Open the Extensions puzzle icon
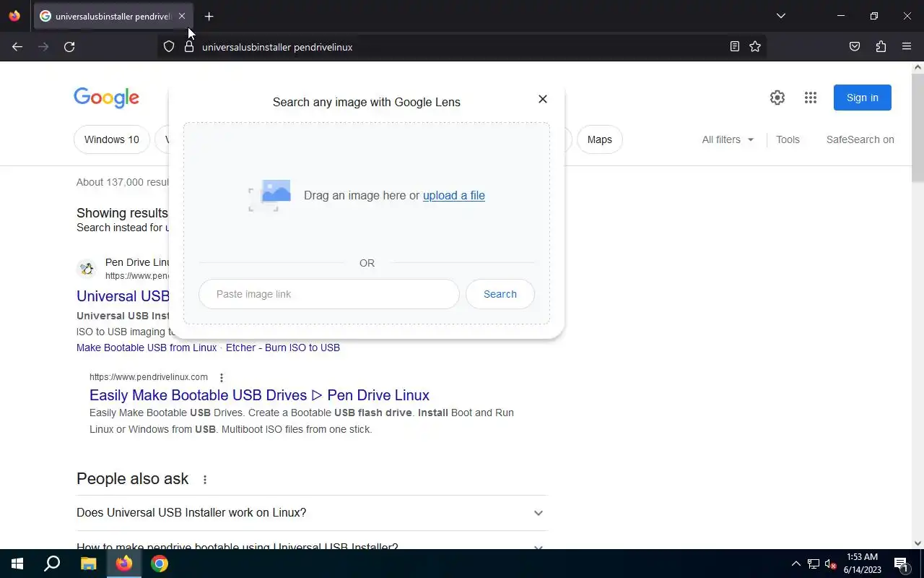924x578 pixels. click(881, 46)
